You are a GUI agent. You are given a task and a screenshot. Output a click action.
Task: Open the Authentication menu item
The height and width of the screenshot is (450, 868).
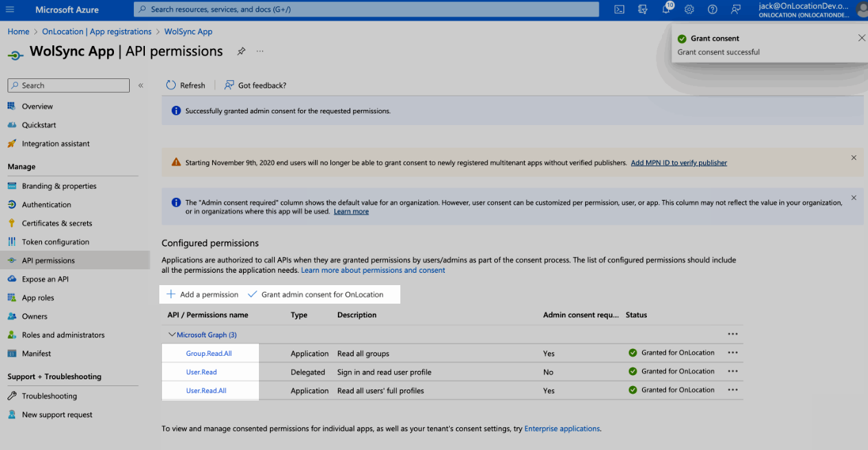[x=46, y=205]
